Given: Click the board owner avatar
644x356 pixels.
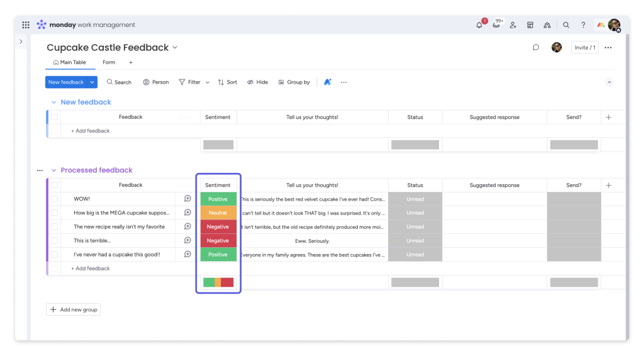Looking at the screenshot, I should (x=557, y=48).
